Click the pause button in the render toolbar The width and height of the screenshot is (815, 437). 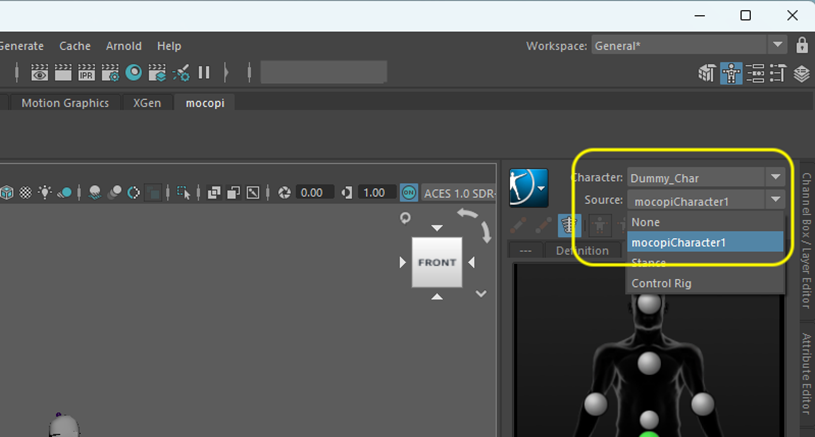tap(204, 72)
